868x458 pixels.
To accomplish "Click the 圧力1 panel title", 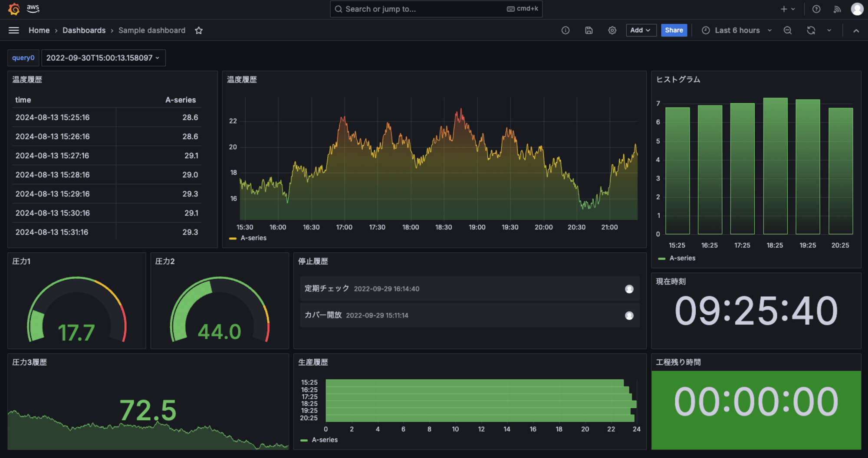I will [x=21, y=261].
